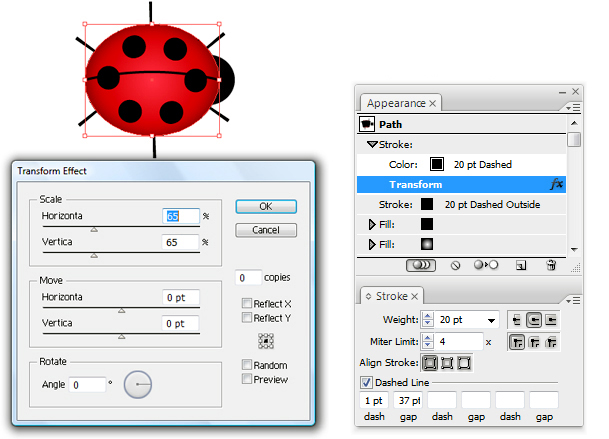Click the Stroke tab cycle arrows icon
This screenshot has width=609, height=439.
(x=368, y=296)
